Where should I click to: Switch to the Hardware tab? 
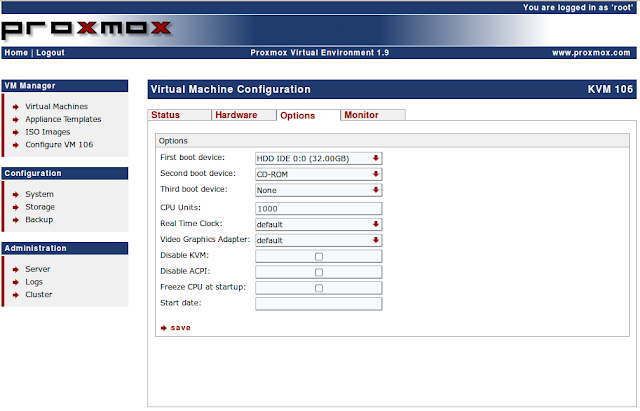coord(244,115)
